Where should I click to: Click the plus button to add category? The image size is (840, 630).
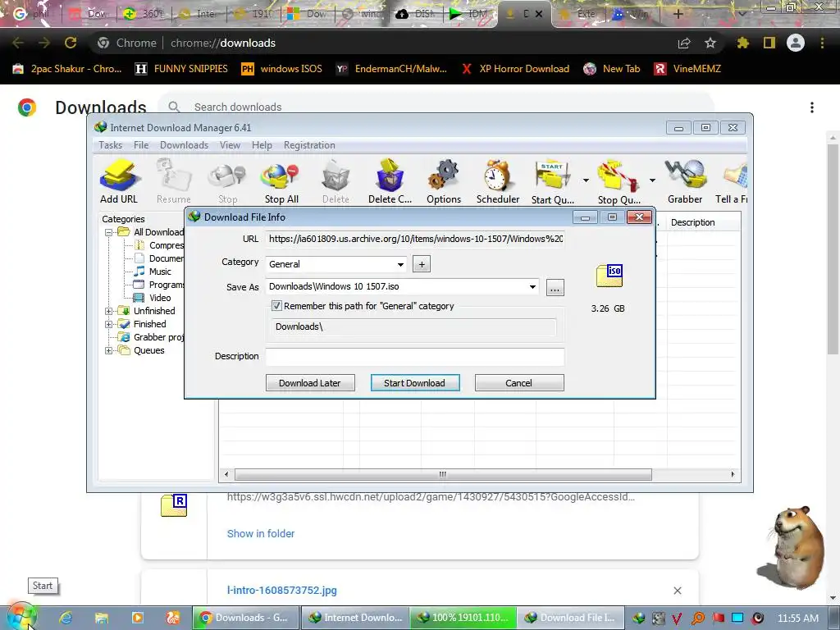coord(422,264)
